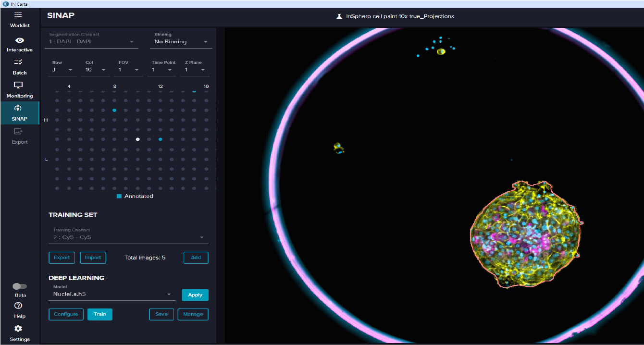
Task: Click the Interactive eye icon
Action: pos(19,40)
